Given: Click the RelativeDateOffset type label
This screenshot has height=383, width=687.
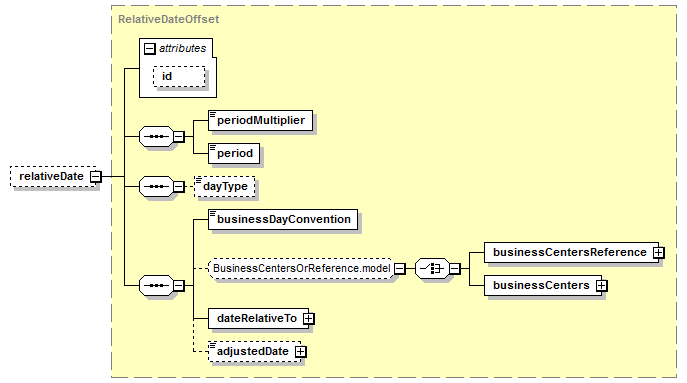Looking at the screenshot, I should [169, 19].
